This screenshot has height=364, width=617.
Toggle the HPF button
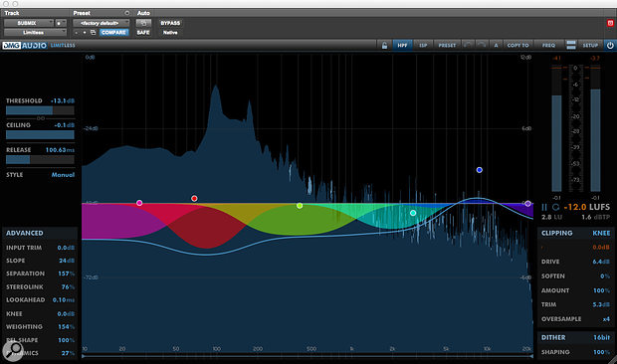point(402,45)
